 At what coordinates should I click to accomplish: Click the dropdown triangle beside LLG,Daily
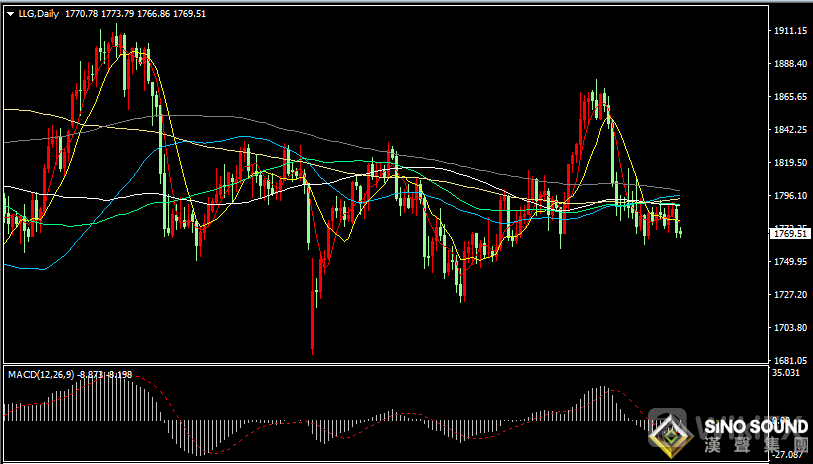pyautogui.click(x=10, y=13)
